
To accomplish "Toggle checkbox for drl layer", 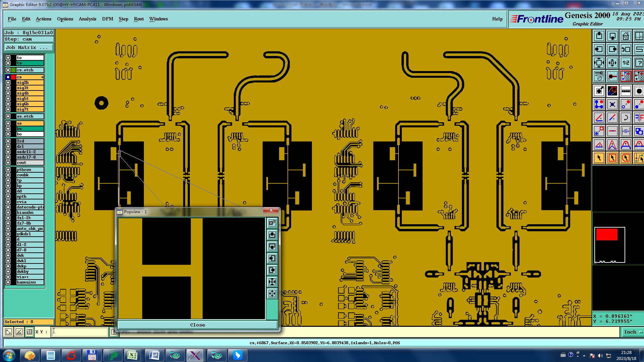I will click(8, 146).
